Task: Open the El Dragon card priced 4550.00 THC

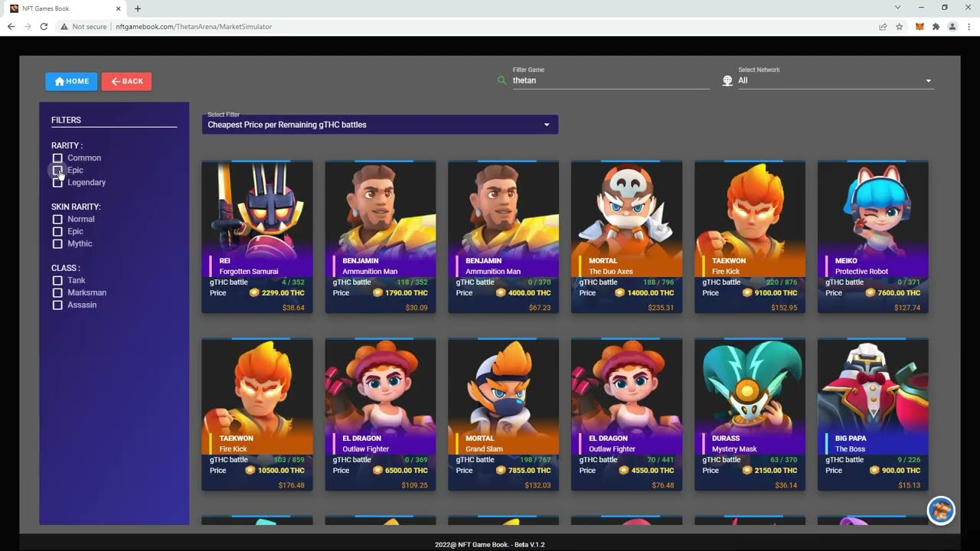Action: point(626,414)
